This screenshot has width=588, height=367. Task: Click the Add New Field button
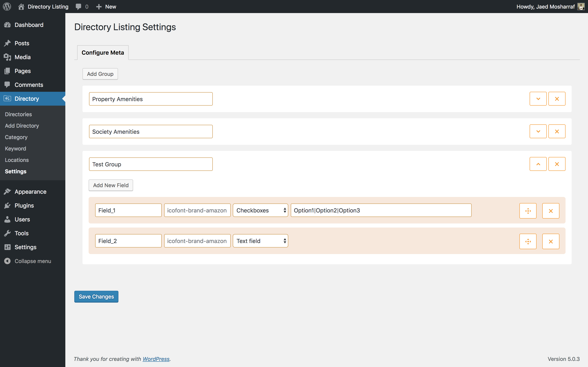point(111,185)
